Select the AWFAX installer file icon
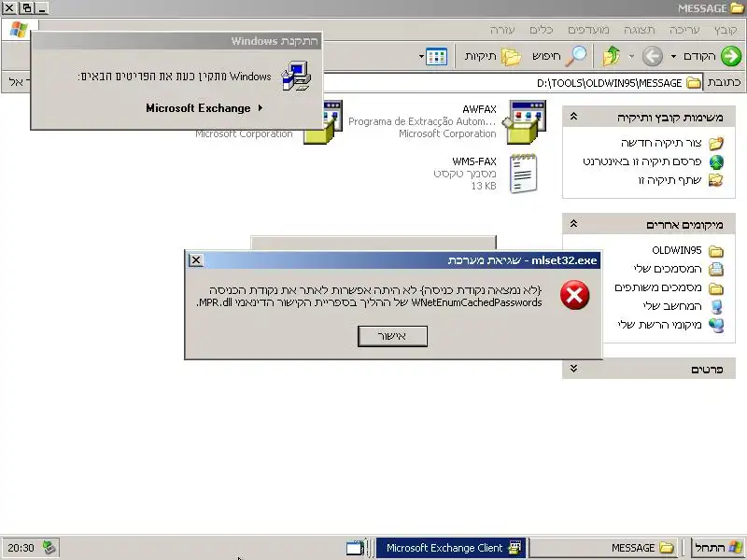This screenshot has width=747, height=560. [525, 121]
